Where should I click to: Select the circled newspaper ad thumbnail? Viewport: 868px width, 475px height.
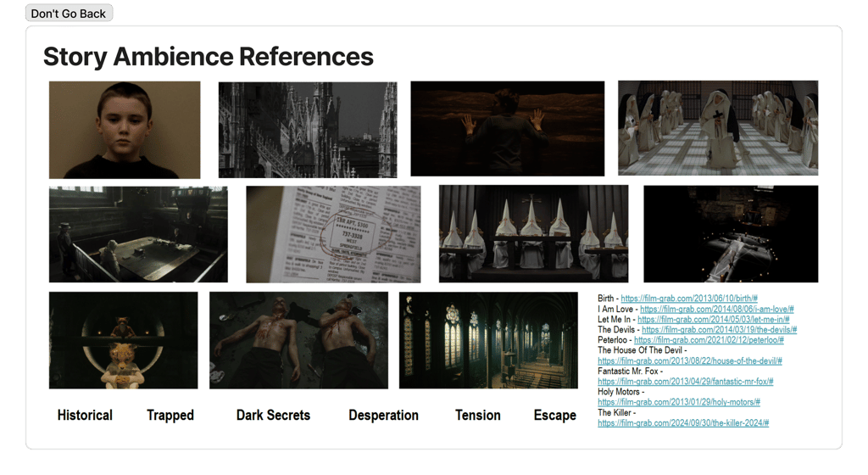[333, 234]
